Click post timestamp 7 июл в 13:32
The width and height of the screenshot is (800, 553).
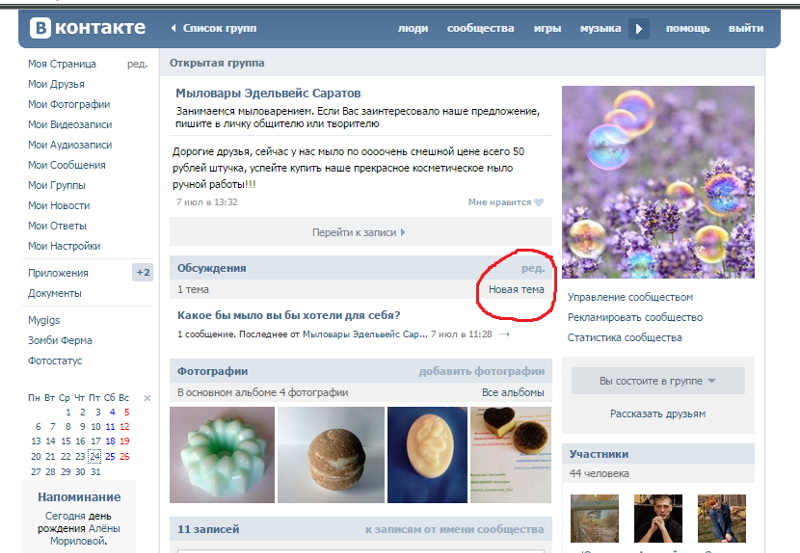click(207, 203)
